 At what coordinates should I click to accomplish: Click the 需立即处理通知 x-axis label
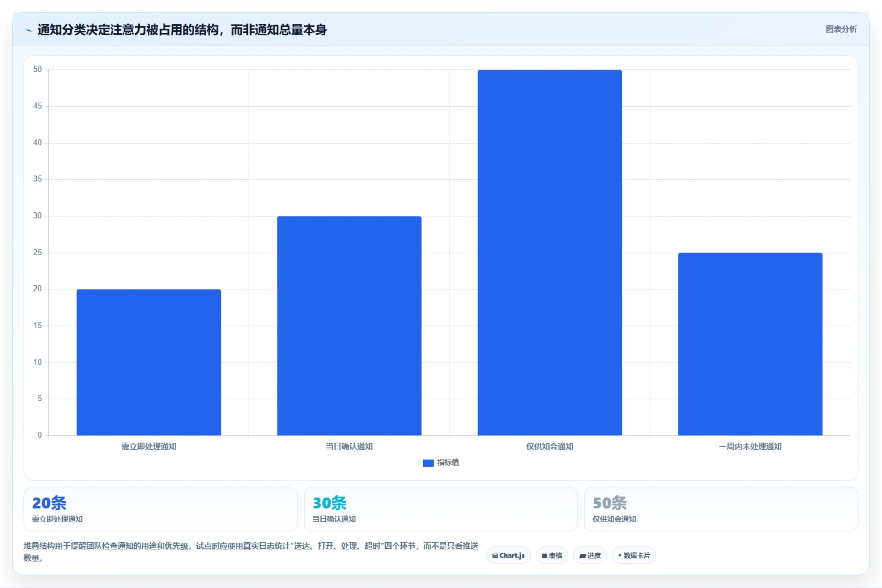tap(148, 446)
